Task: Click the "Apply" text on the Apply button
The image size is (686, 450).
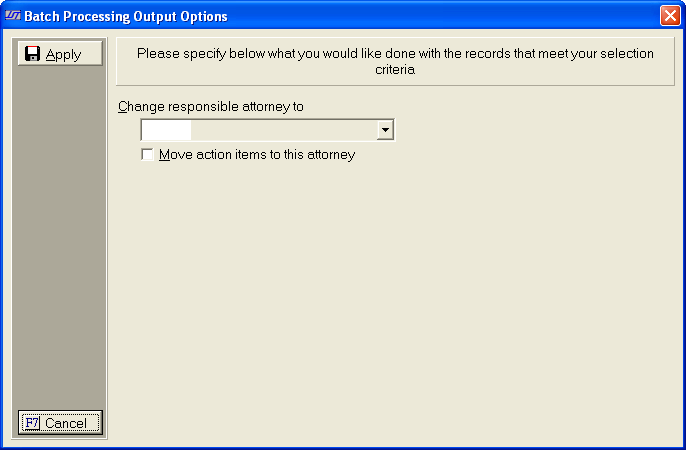Action: pos(64,54)
